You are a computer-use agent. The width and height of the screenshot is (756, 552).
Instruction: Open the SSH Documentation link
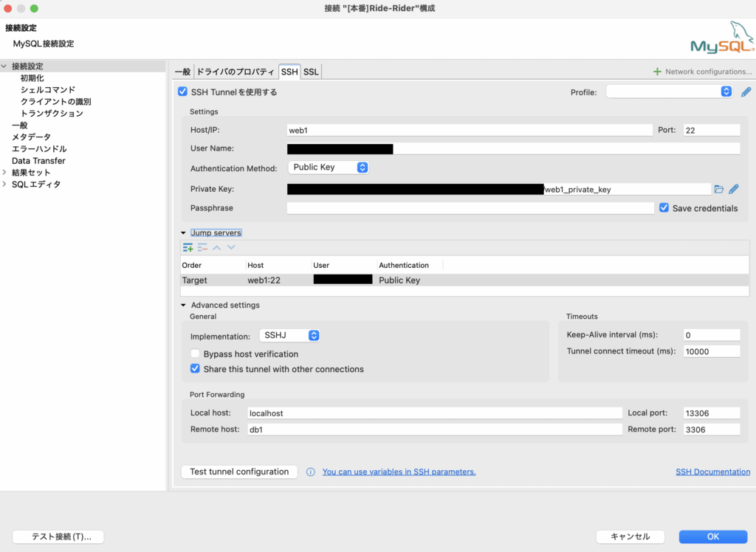(712, 472)
